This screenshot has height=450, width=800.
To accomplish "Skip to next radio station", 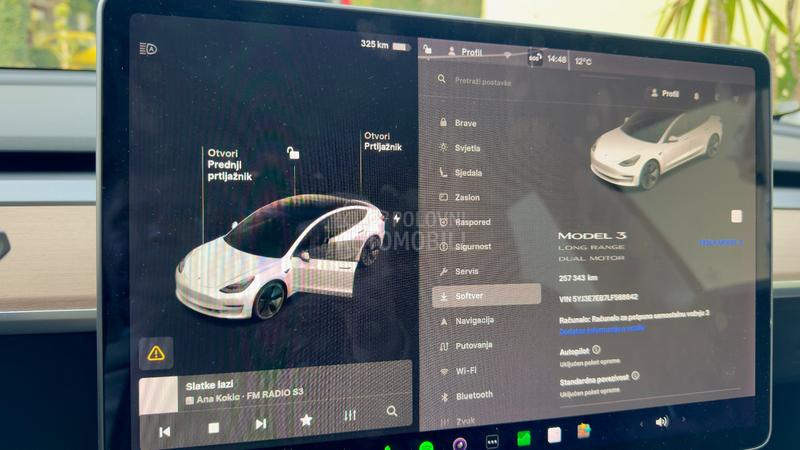I will point(261,423).
